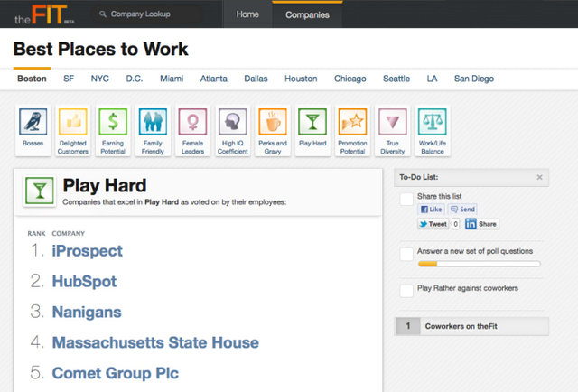The height and width of the screenshot is (392, 578).
Task: Tweet this list via Twitter button
Action: click(x=433, y=224)
